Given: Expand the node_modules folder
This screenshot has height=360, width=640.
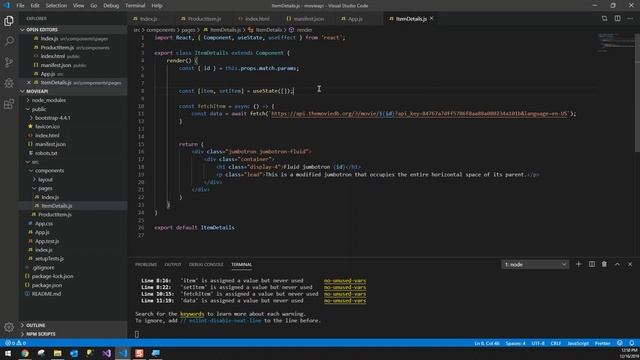Looking at the screenshot, I should click(49, 100).
